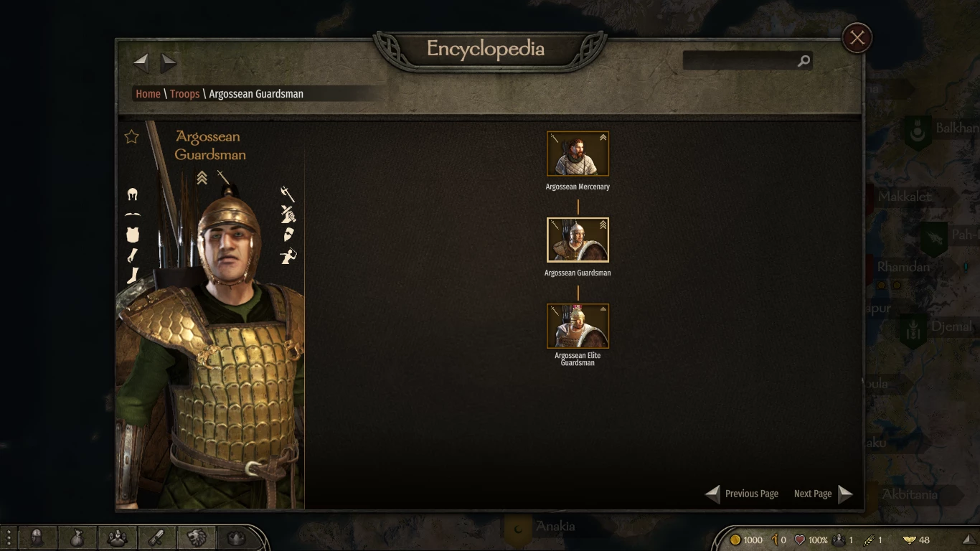The width and height of the screenshot is (980, 551).
Task: Open the Quests scroll icon
Action: pyautogui.click(x=157, y=538)
